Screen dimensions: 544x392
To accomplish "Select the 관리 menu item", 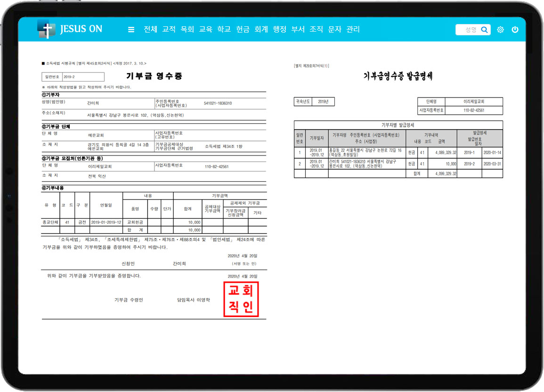I will (353, 29).
